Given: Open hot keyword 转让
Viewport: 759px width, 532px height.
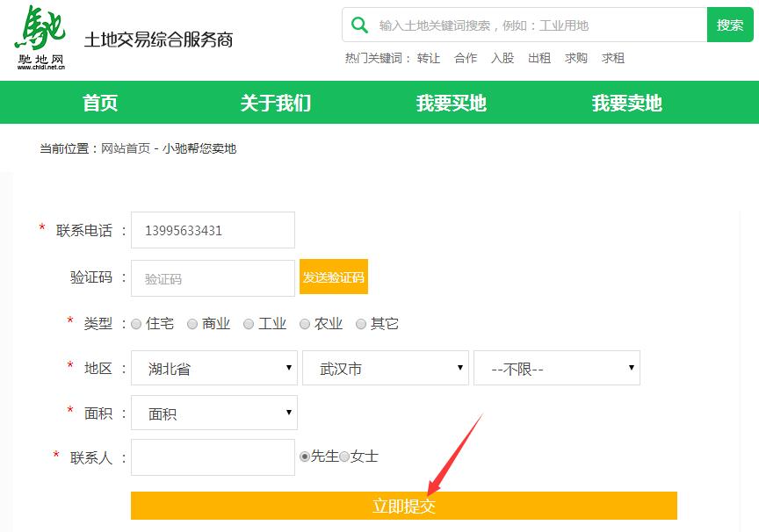Looking at the screenshot, I should coord(429,58).
